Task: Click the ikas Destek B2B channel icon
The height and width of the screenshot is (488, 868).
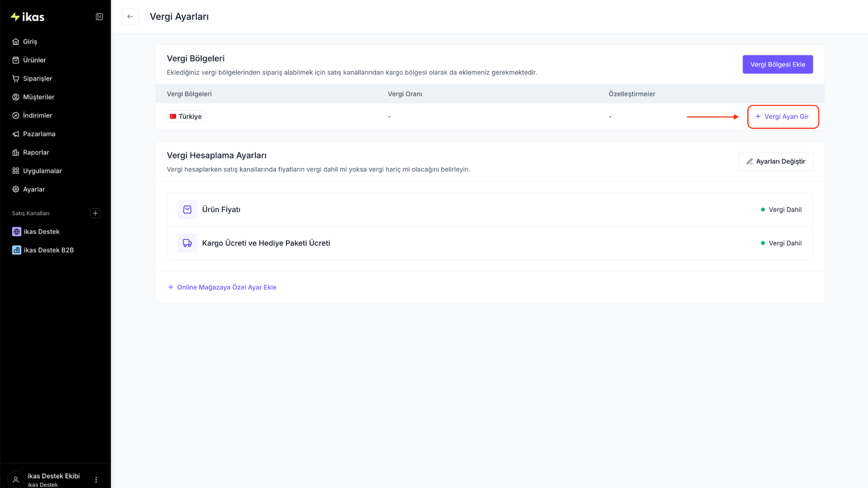Action: point(17,250)
